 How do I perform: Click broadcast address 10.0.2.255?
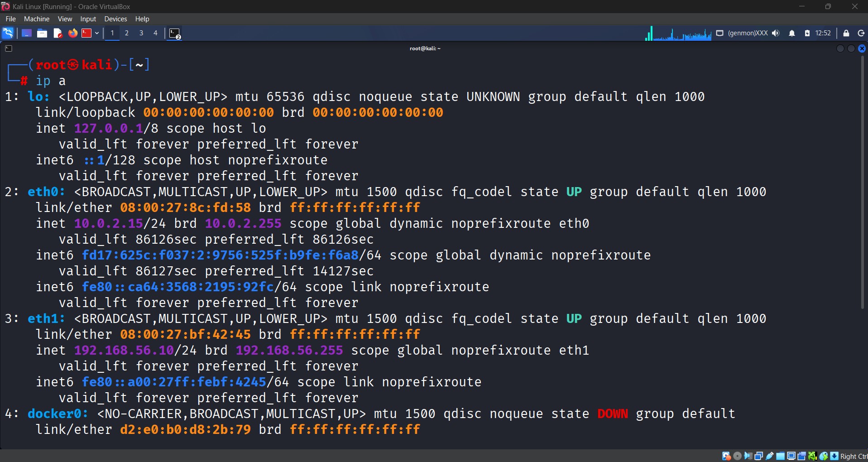click(x=243, y=223)
